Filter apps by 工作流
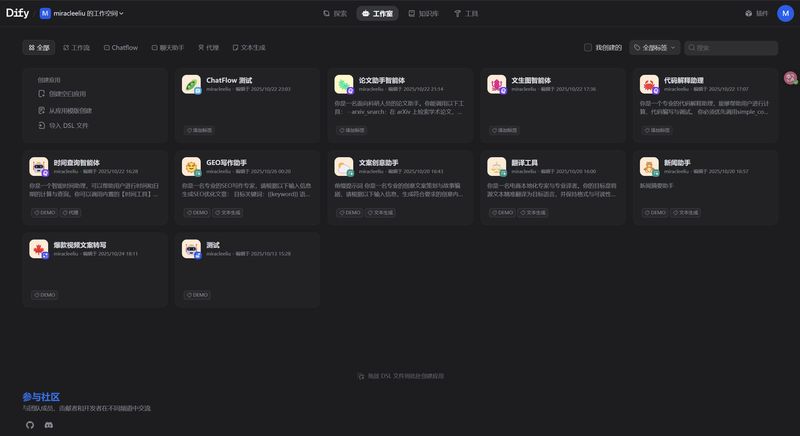The image size is (800, 436). tap(77, 47)
